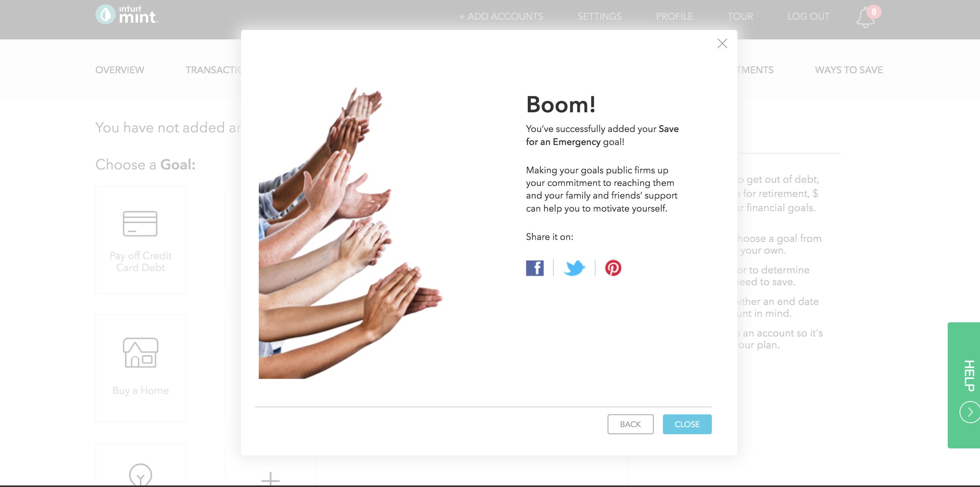Click the Facebook share icon
The width and height of the screenshot is (980, 487).
pos(535,268)
